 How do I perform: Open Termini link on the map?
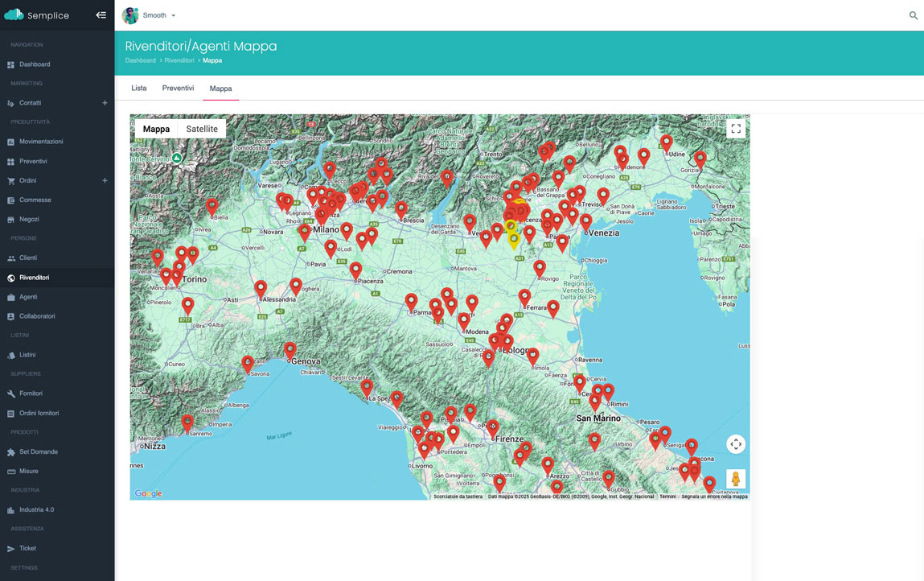pyautogui.click(x=667, y=497)
